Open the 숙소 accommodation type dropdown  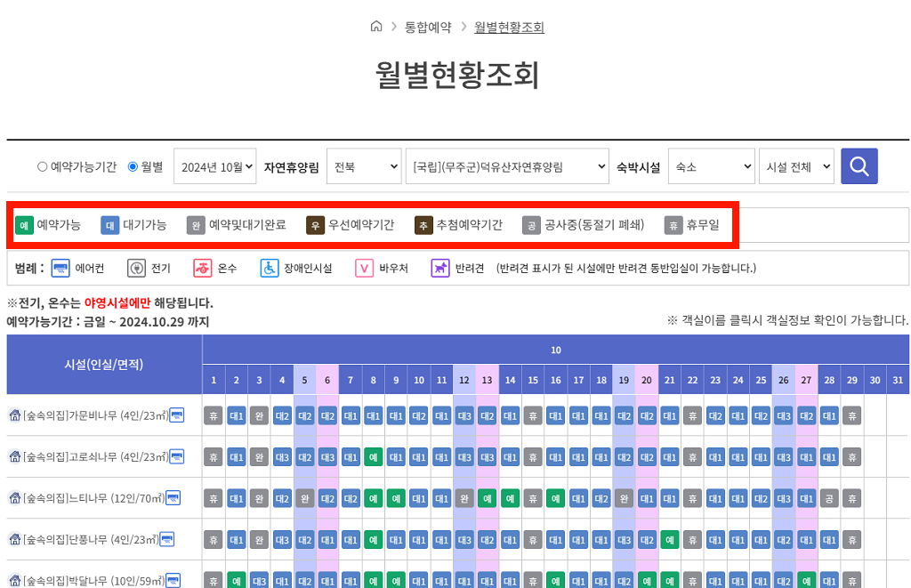(711, 165)
